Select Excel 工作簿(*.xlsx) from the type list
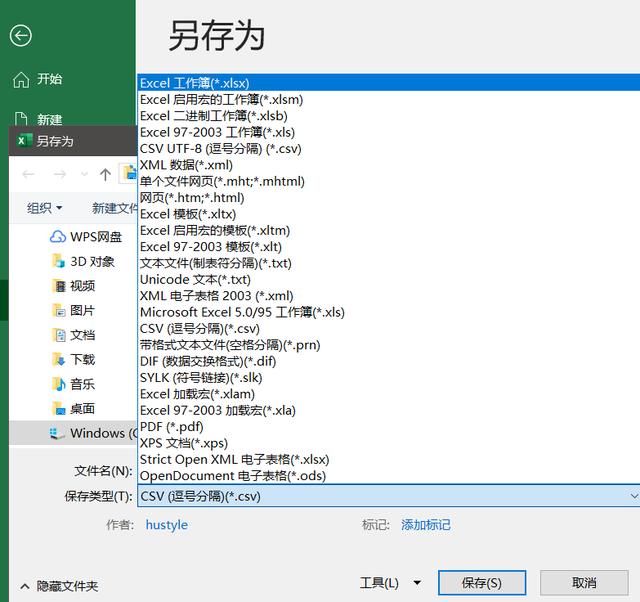 pyautogui.click(x=195, y=83)
